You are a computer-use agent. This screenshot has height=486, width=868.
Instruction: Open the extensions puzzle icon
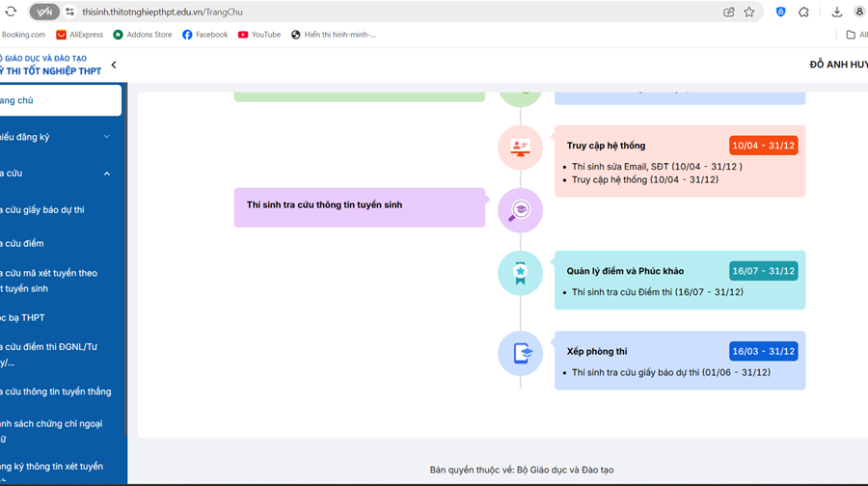click(803, 12)
